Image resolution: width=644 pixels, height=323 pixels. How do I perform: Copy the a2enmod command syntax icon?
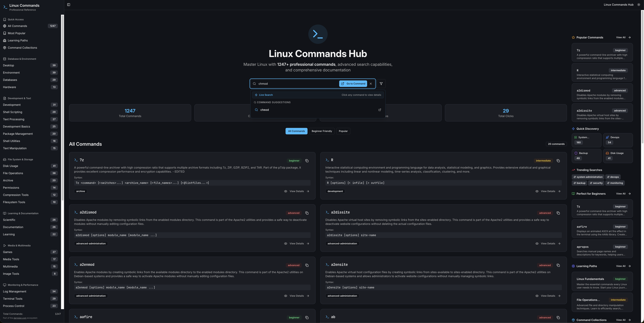coord(307,265)
